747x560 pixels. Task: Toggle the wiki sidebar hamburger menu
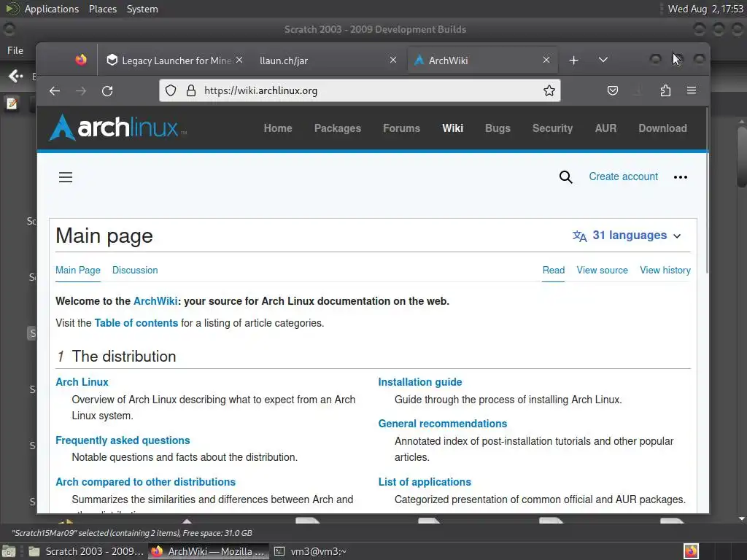tap(66, 177)
